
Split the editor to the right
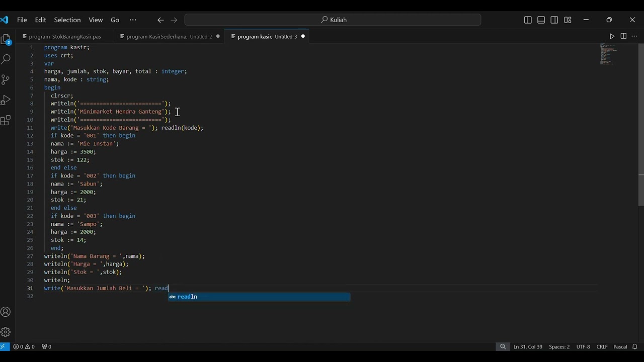click(x=623, y=36)
